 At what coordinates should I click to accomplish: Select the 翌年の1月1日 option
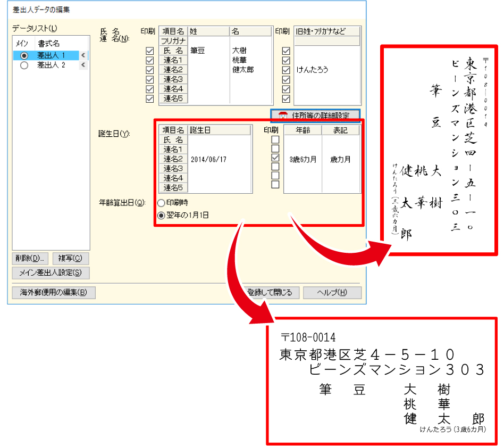(161, 215)
